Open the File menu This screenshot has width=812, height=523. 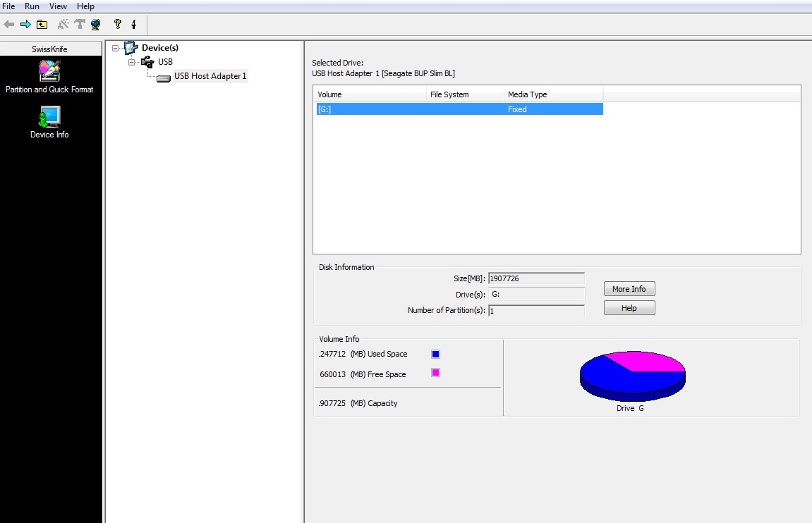8,6
